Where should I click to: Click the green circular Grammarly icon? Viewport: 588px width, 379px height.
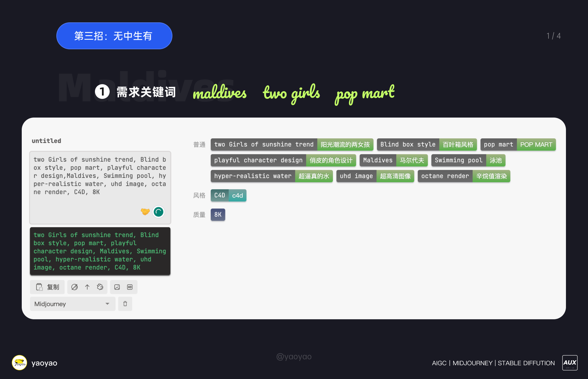(x=159, y=212)
